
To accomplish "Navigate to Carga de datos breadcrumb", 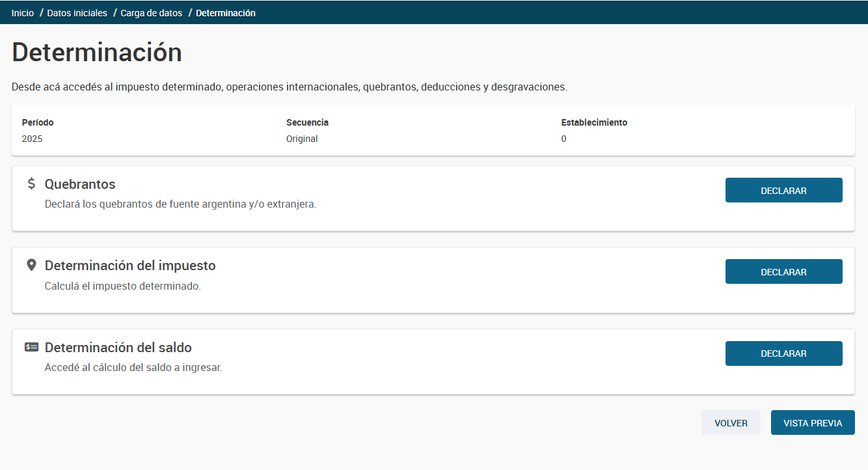I will pyautogui.click(x=151, y=13).
